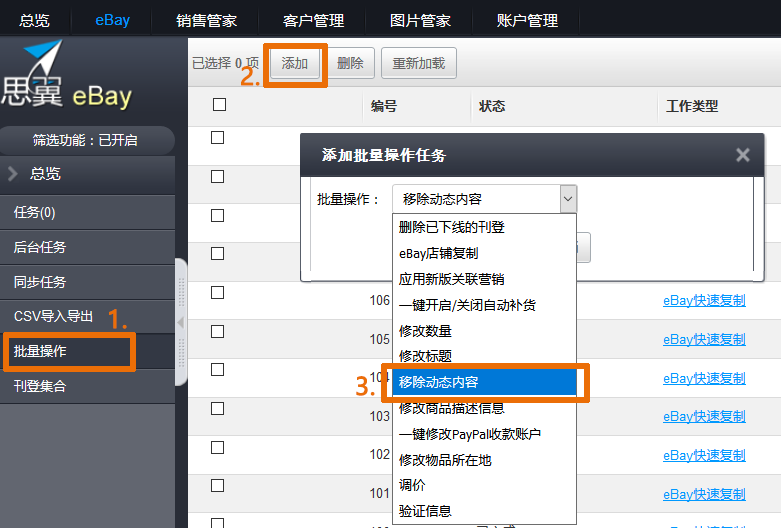Open eBay快速复制 link in row 105
The width and height of the screenshot is (781, 528).
(704, 339)
